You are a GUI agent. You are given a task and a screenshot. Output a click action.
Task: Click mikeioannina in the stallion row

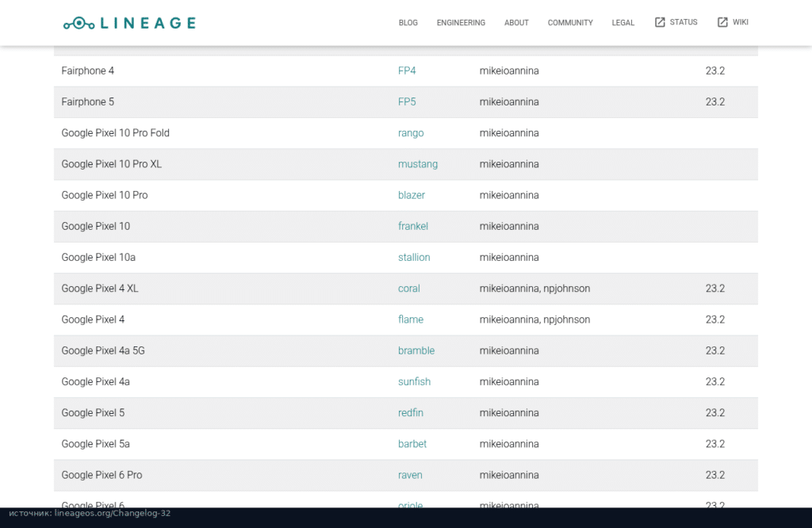point(509,258)
